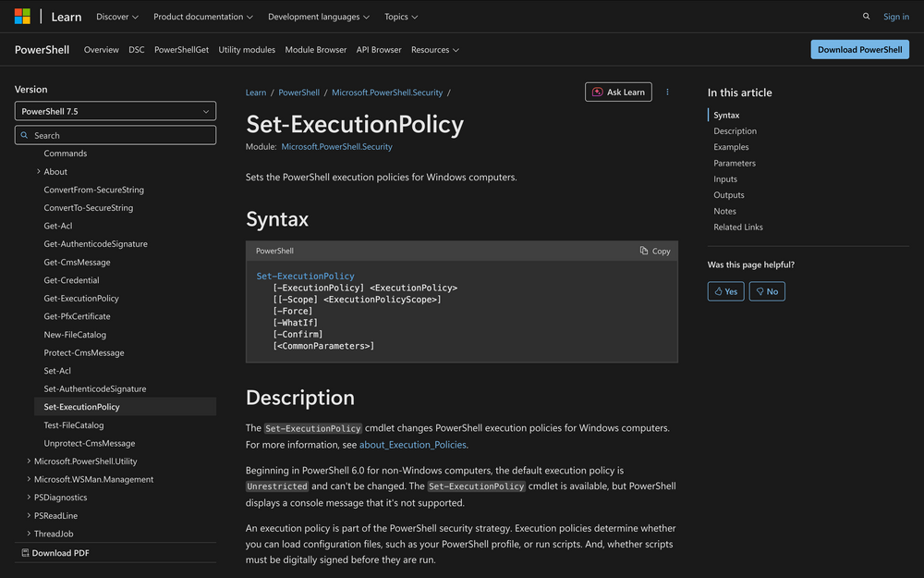Open search using the magnifier icon
924x578 pixels.
tap(866, 16)
